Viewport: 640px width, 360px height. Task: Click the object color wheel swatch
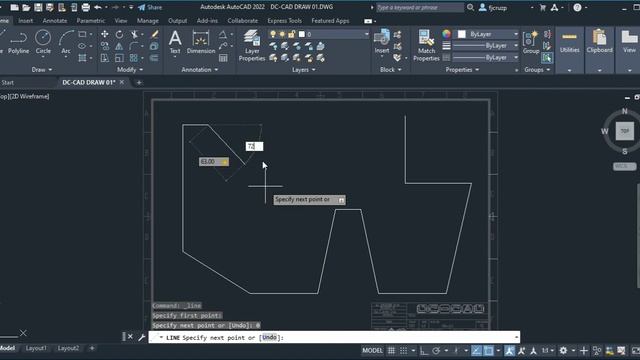(x=446, y=34)
